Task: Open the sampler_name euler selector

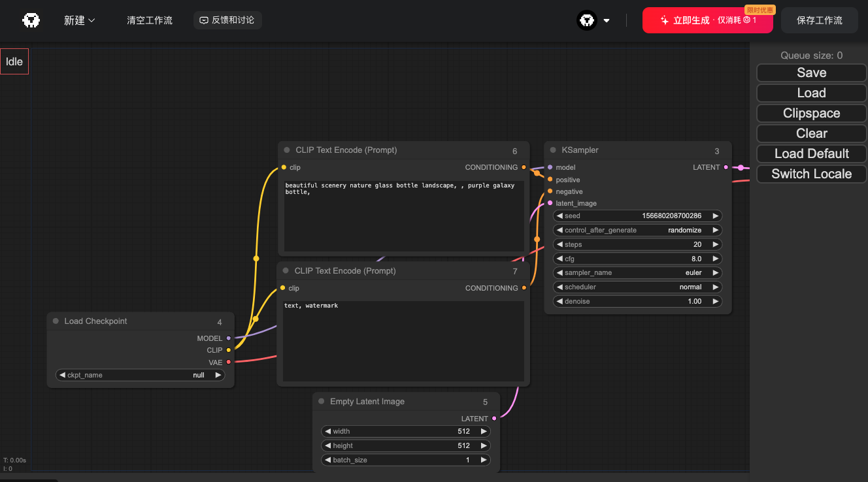Action: [x=637, y=273]
